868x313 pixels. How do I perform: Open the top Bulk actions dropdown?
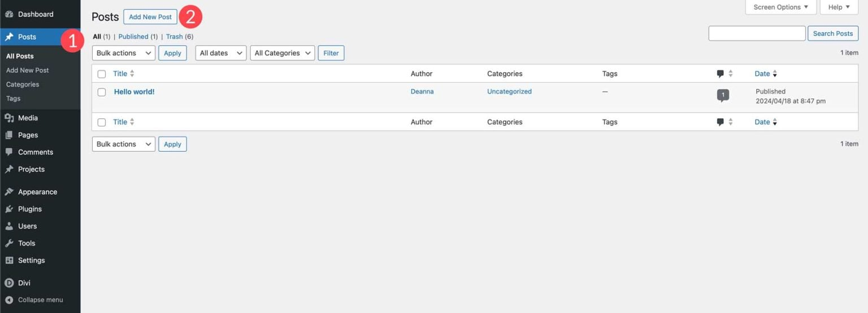click(x=123, y=53)
